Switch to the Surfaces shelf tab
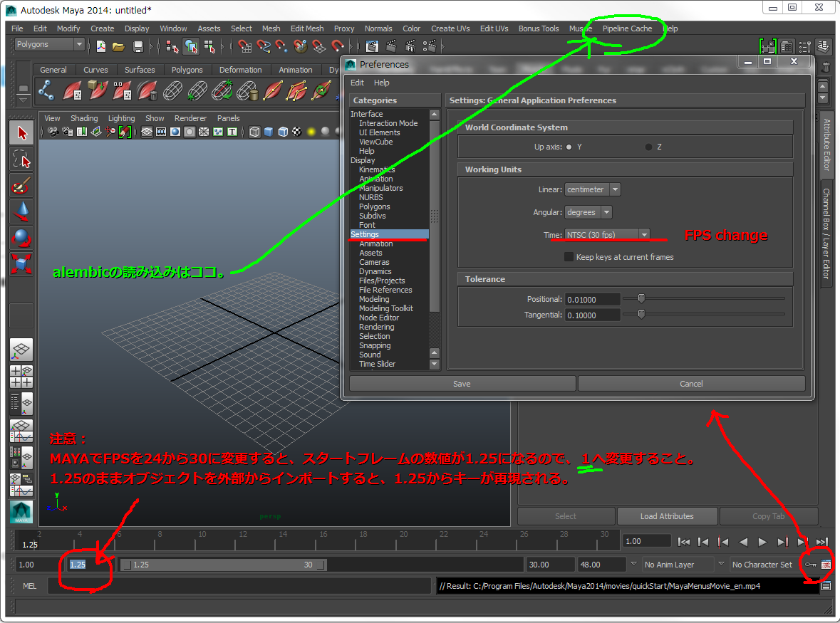 point(140,70)
